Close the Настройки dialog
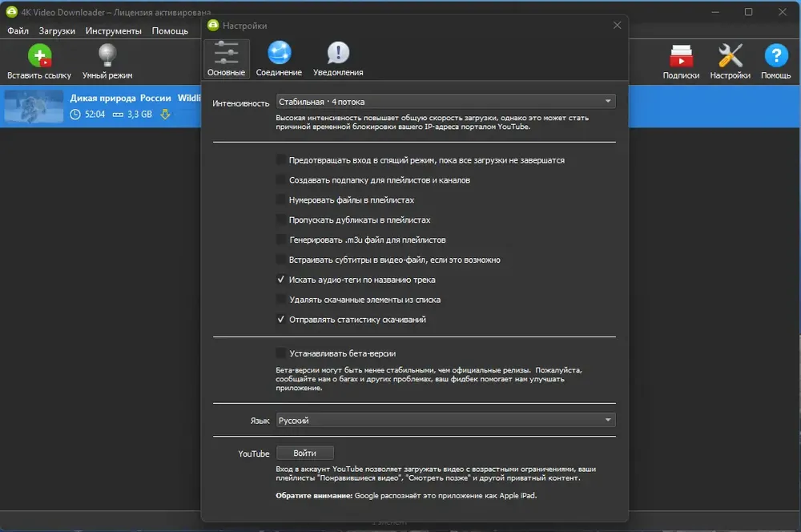This screenshot has width=801, height=532. 617,25
